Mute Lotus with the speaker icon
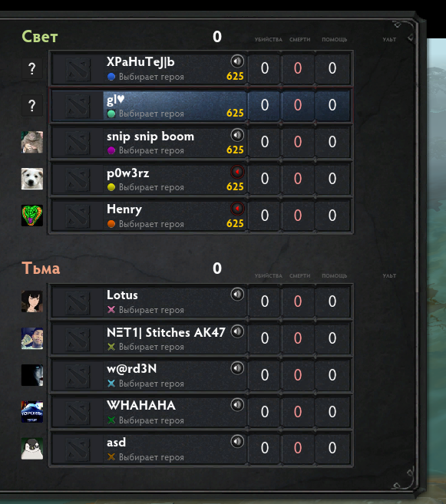 (237, 294)
